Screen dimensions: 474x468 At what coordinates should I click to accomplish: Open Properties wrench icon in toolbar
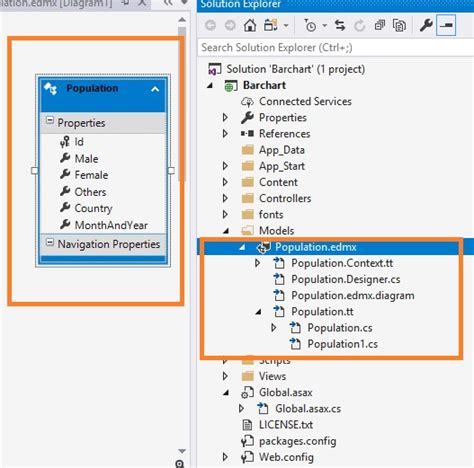(x=426, y=25)
